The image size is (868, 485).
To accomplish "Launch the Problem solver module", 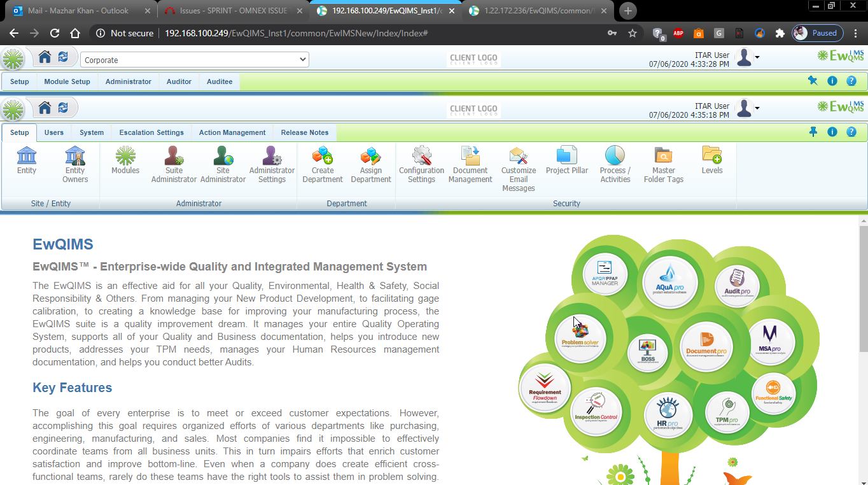I will (580, 338).
